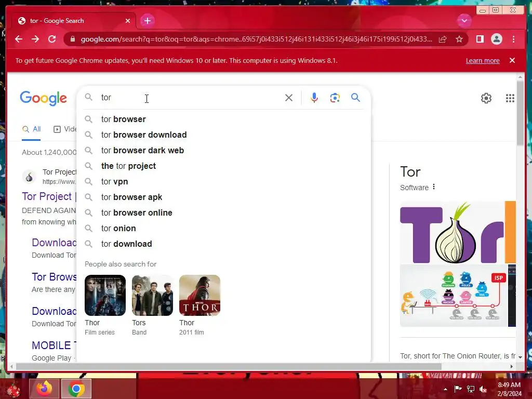Click inside the Google search box
Image resolution: width=532 pixels, height=399 pixels.
(x=190, y=98)
